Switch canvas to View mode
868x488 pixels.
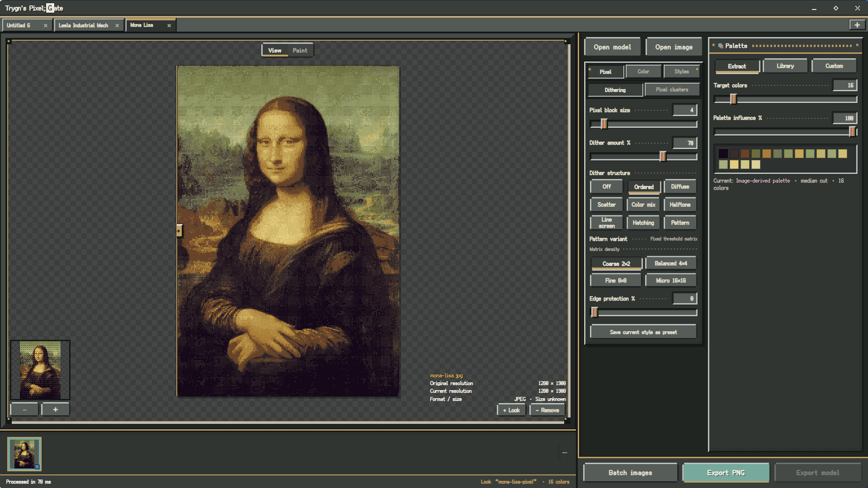point(275,51)
